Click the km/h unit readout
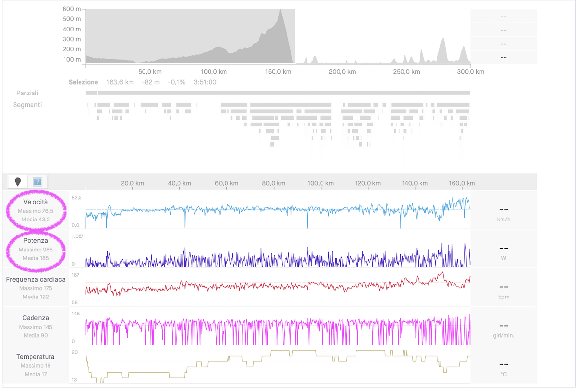Screen dimensions: 582x392 503,219
